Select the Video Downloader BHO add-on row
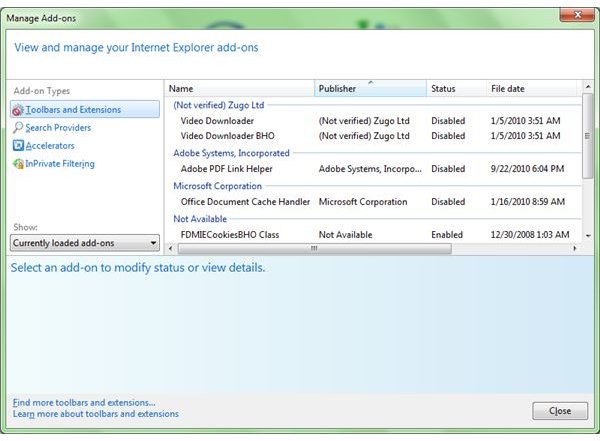 tap(373, 136)
